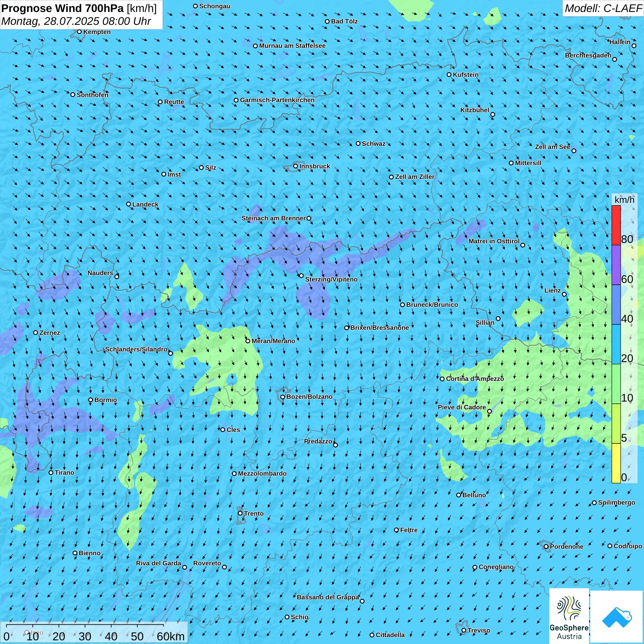This screenshot has width=644, height=644.
Task: Click the Reutte label
Action: click(174, 102)
